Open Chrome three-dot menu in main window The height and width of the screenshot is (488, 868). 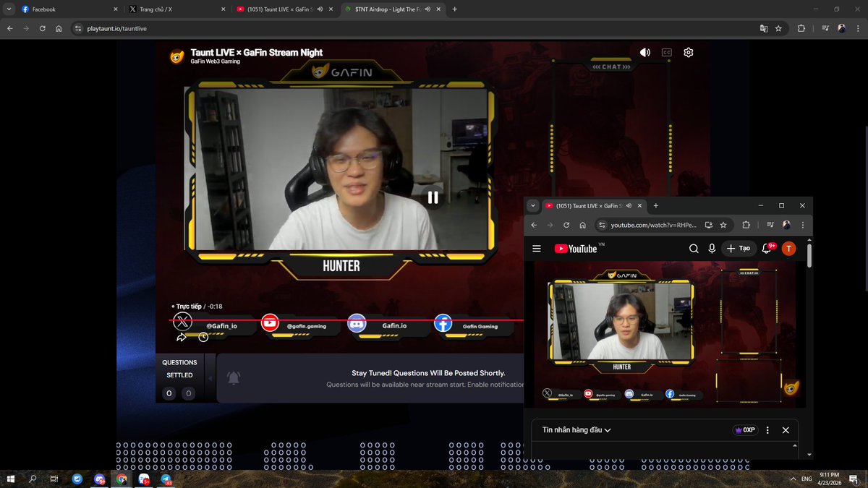click(858, 28)
